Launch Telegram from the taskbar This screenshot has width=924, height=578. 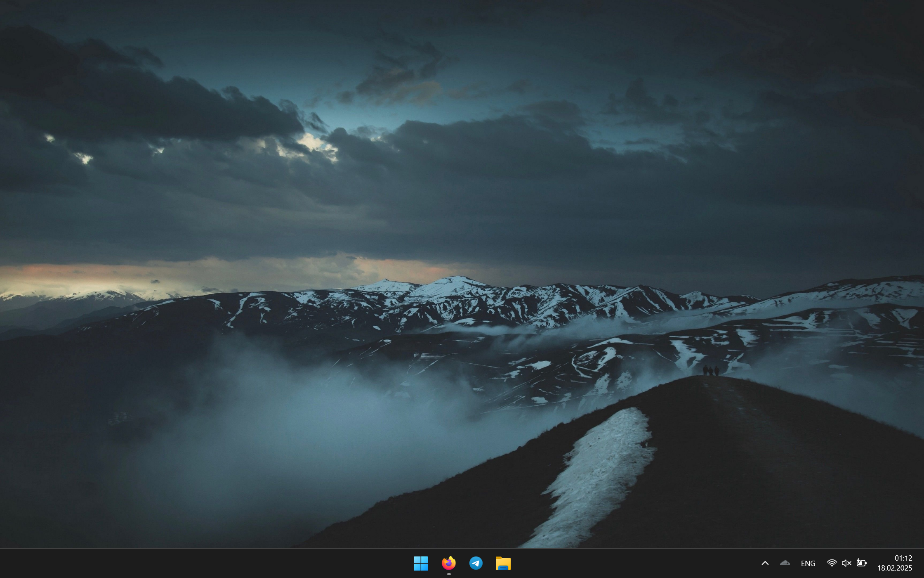tap(476, 563)
